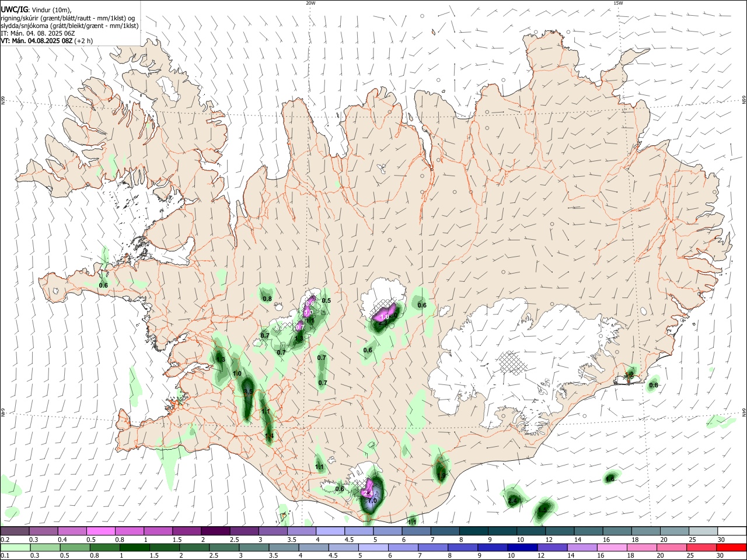747x560 pixels.
Task: Click the '10' label in the lower legend row
Action: click(511, 555)
